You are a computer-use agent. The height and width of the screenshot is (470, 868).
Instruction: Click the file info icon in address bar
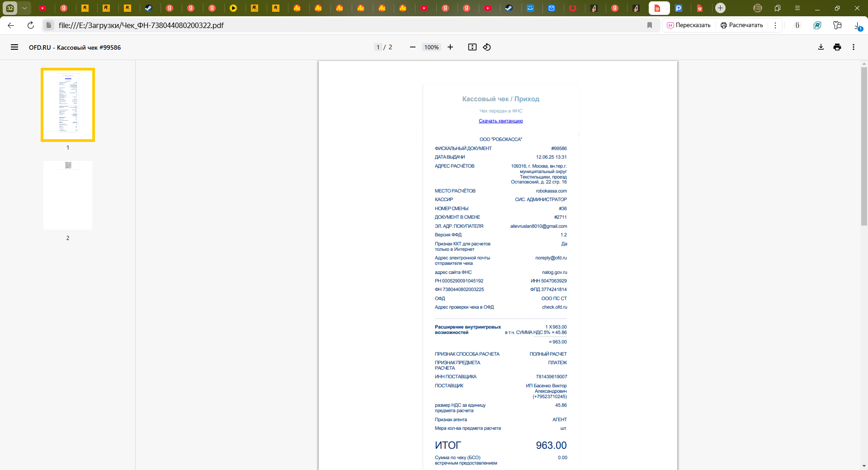pyautogui.click(x=49, y=25)
